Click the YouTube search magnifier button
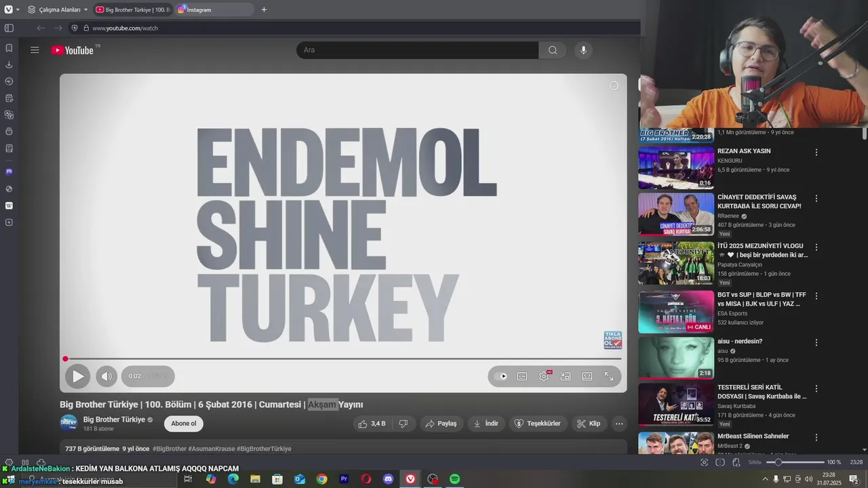The width and height of the screenshot is (868, 488). (x=553, y=50)
